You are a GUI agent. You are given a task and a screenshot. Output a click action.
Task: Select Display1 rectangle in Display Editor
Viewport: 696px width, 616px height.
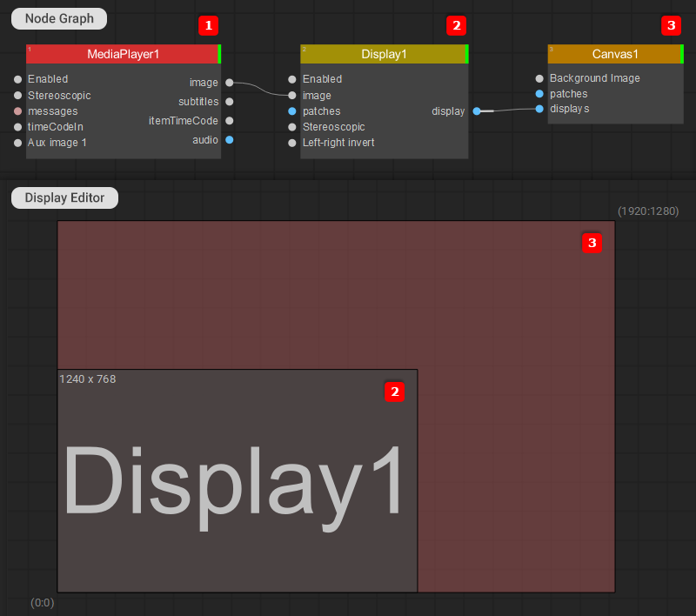[x=238, y=480]
